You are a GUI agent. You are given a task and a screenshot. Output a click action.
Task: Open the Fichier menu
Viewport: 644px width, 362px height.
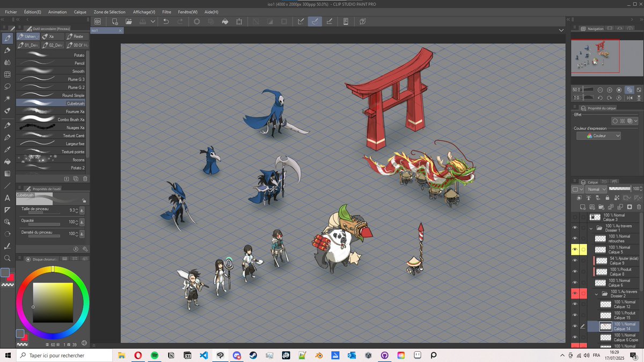pyautogui.click(x=11, y=12)
